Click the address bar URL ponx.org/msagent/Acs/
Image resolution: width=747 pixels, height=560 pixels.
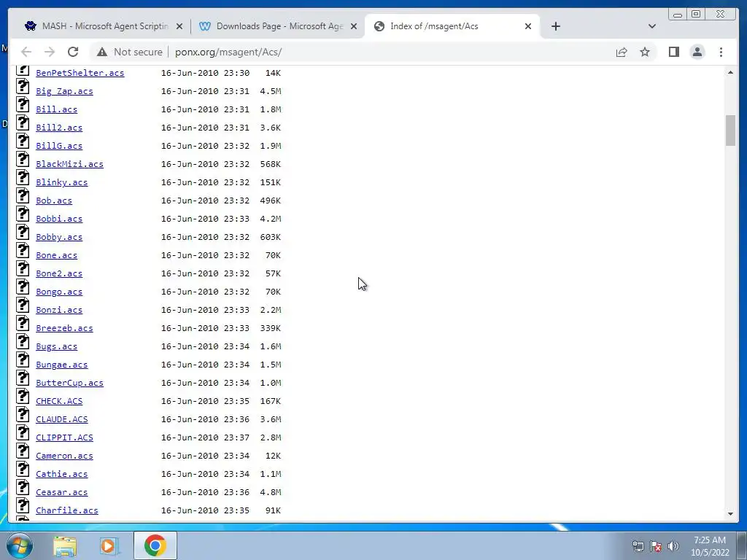(x=228, y=52)
